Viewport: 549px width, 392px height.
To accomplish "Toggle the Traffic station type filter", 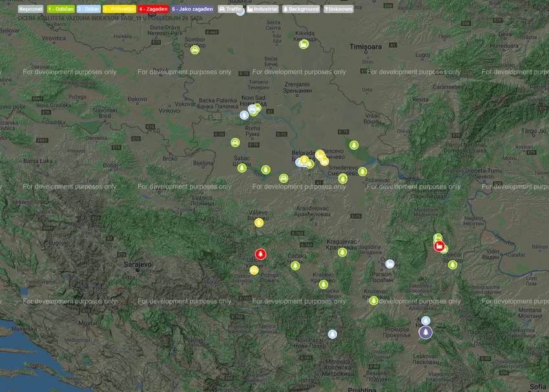I will (x=231, y=9).
